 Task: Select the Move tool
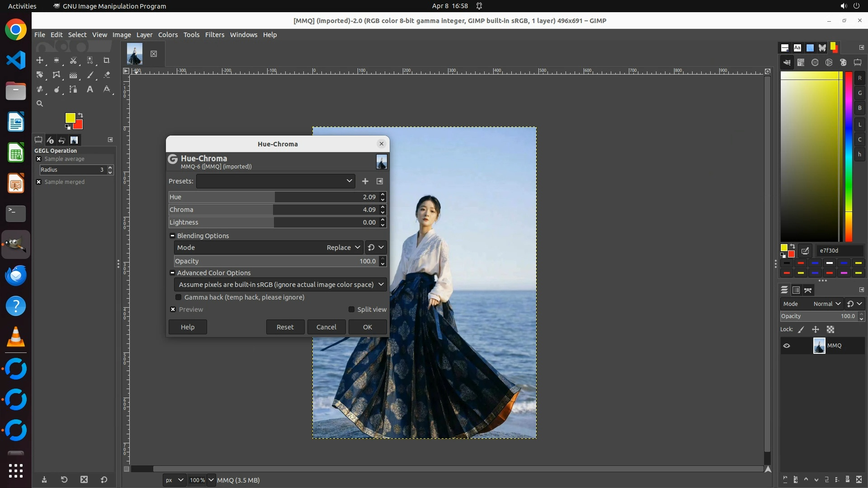click(x=40, y=60)
